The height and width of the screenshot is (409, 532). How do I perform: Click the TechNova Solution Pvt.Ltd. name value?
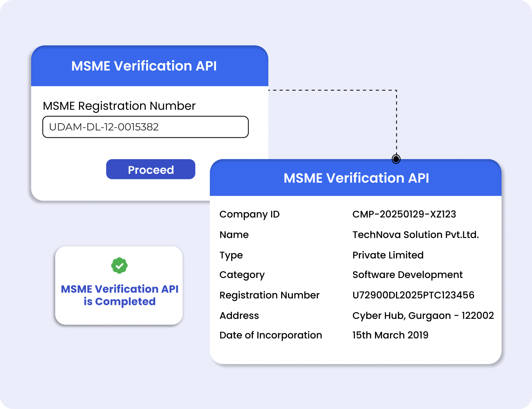415,234
